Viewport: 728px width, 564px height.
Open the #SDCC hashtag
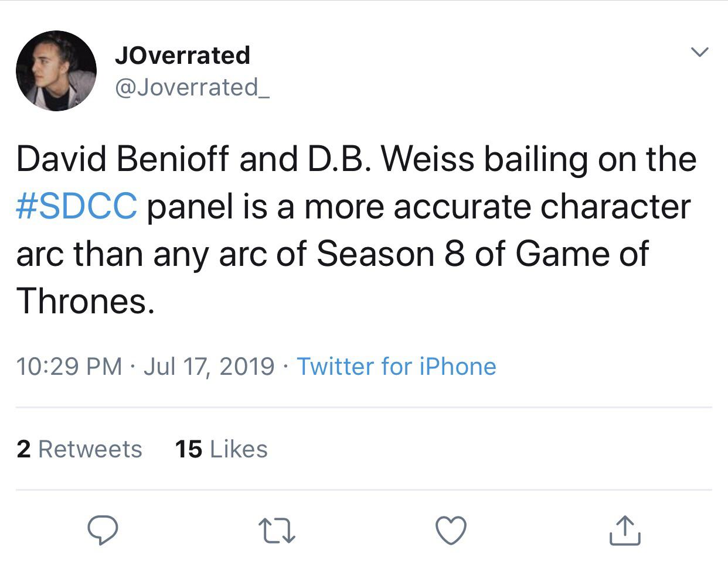click(x=77, y=207)
